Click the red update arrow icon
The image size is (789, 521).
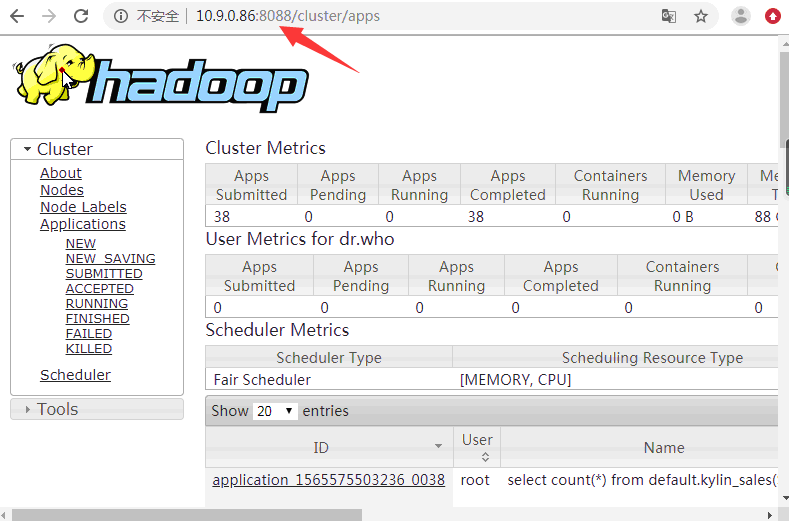tap(772, 16)
